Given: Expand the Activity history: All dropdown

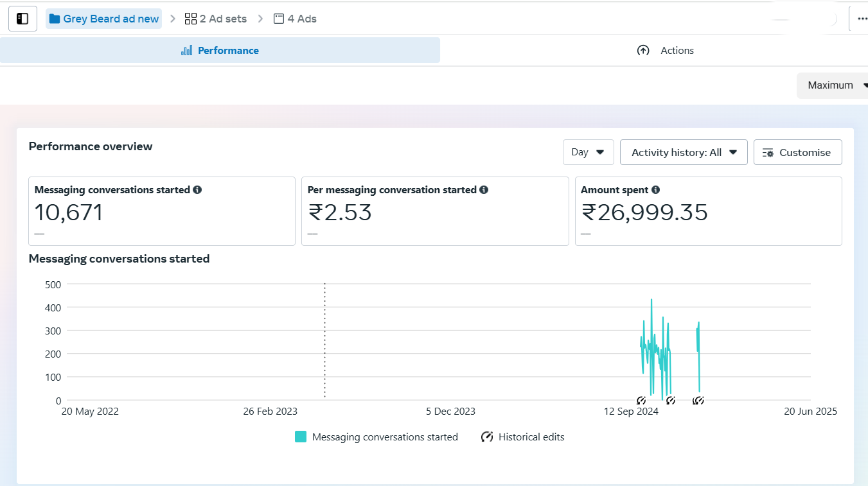Looking at the screenshot, I should pyautogui.click(x=683, y=152).
